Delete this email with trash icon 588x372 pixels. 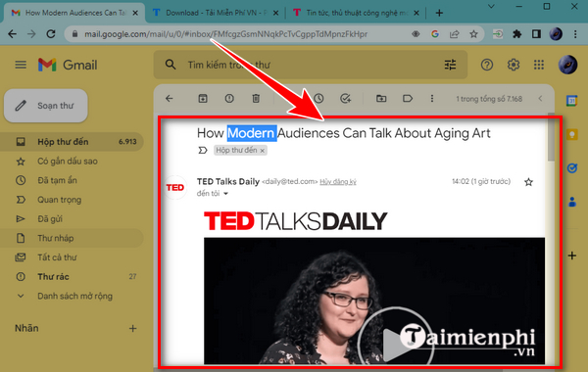point(256,99)
